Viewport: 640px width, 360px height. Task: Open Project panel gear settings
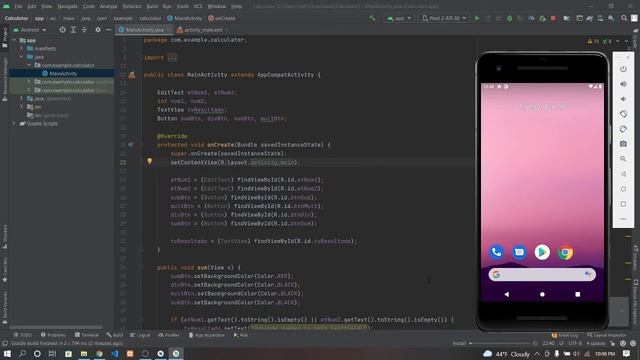click(98, 30)
